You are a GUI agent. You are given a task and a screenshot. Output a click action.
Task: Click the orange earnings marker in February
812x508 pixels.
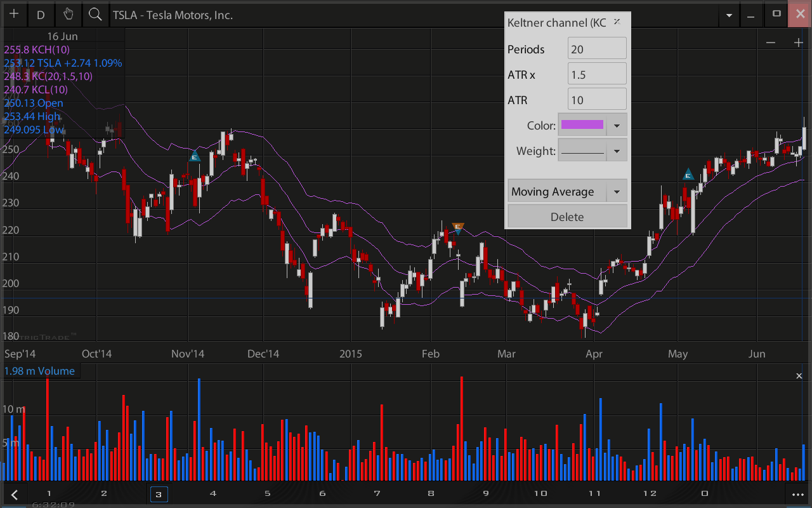(458, 227)
